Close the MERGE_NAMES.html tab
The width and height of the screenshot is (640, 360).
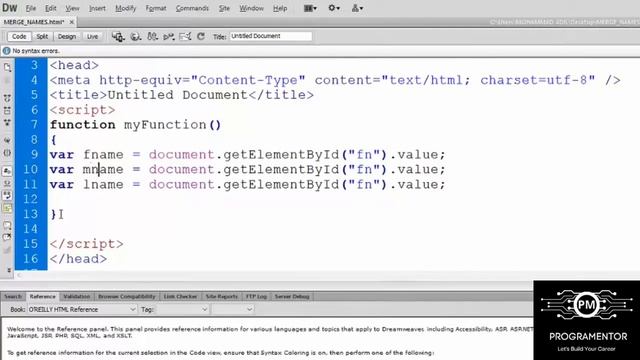coord(72,22)
